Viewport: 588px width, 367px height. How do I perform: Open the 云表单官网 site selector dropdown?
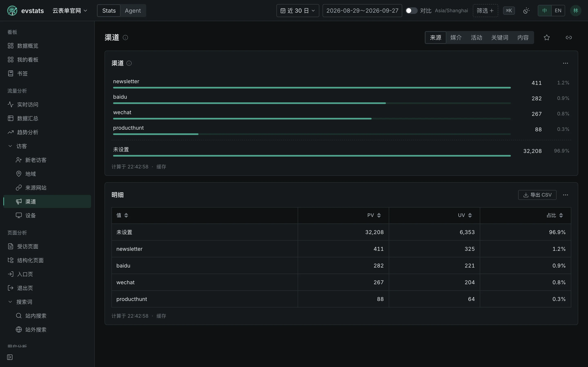[x=70, y=11]
